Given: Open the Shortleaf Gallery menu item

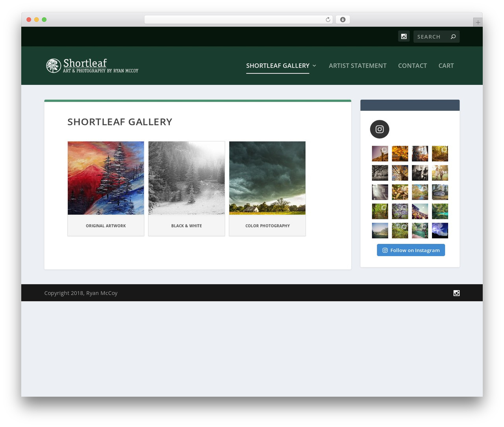Looking at the screenshot, I should click(x=278, y=66).
